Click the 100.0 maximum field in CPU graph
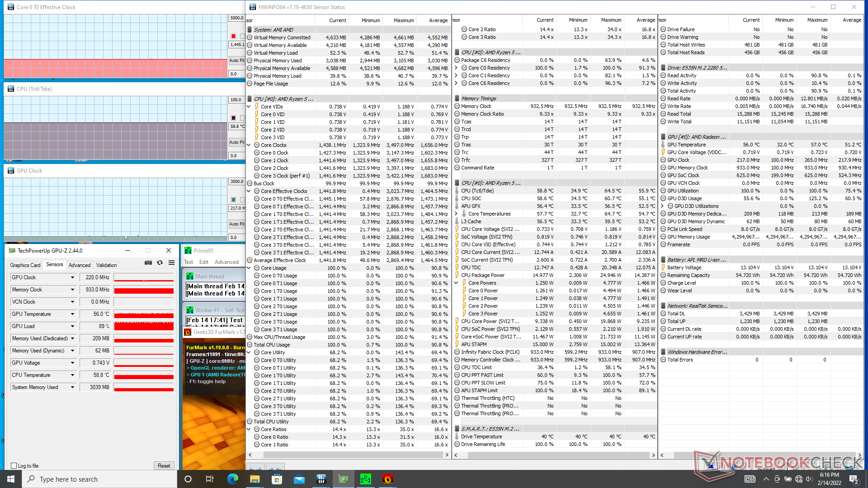 coord(236,100)
